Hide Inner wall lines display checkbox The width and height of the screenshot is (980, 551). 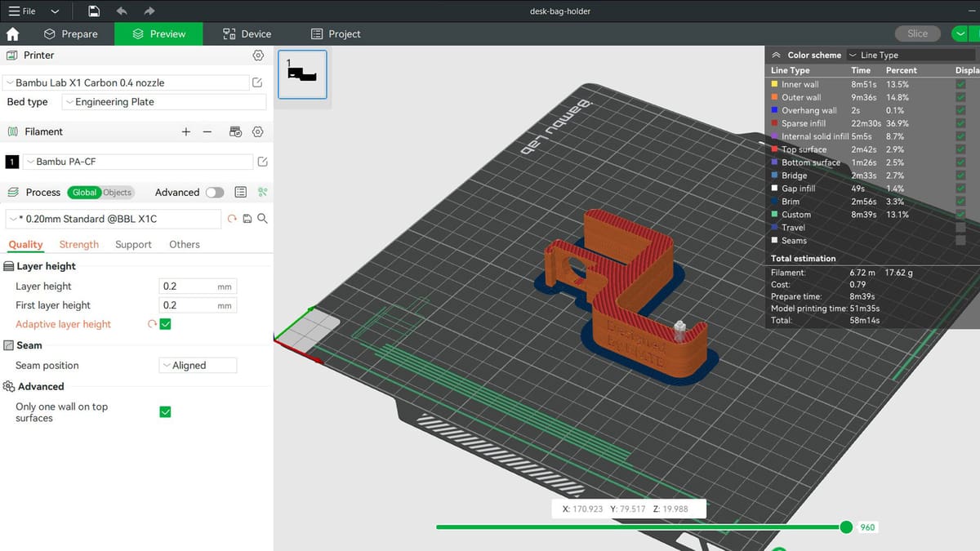point(960,84)
